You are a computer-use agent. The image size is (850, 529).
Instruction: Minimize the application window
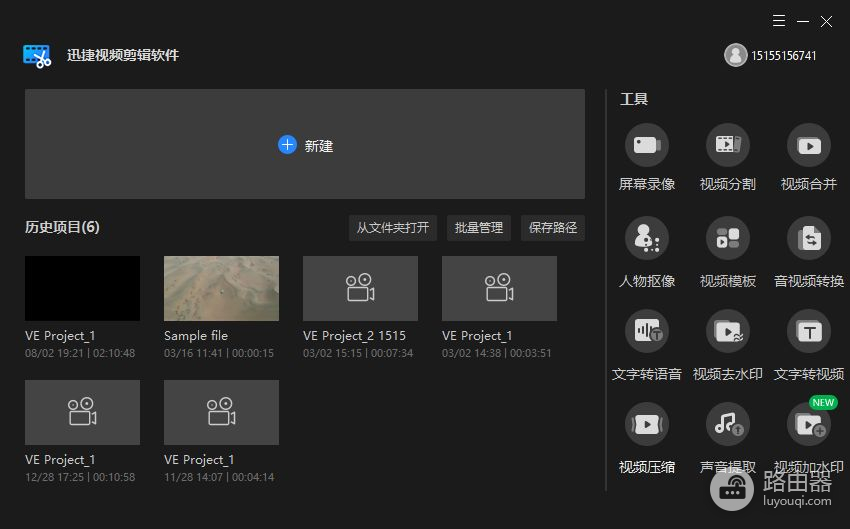point(803,21)
